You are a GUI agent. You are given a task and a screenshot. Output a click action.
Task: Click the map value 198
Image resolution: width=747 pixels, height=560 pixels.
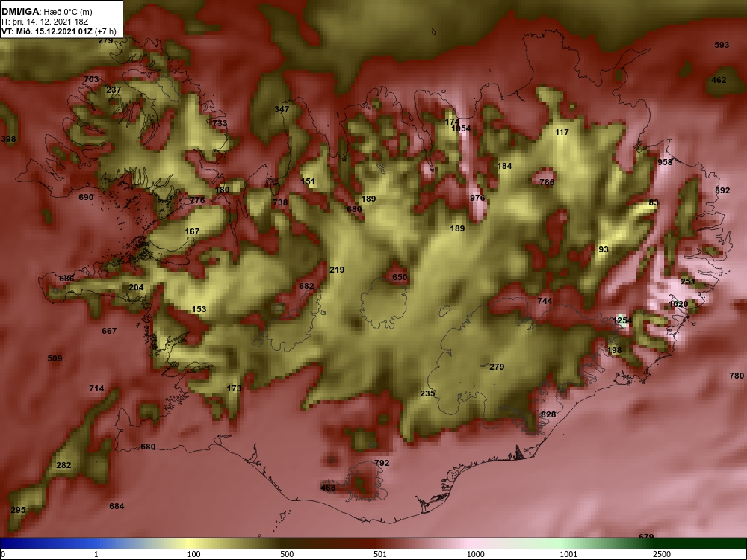(x=615, y=350)
